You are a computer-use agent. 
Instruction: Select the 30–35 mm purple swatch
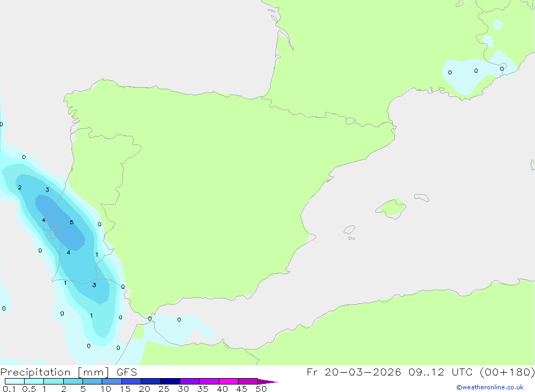(x=190, y=381)
